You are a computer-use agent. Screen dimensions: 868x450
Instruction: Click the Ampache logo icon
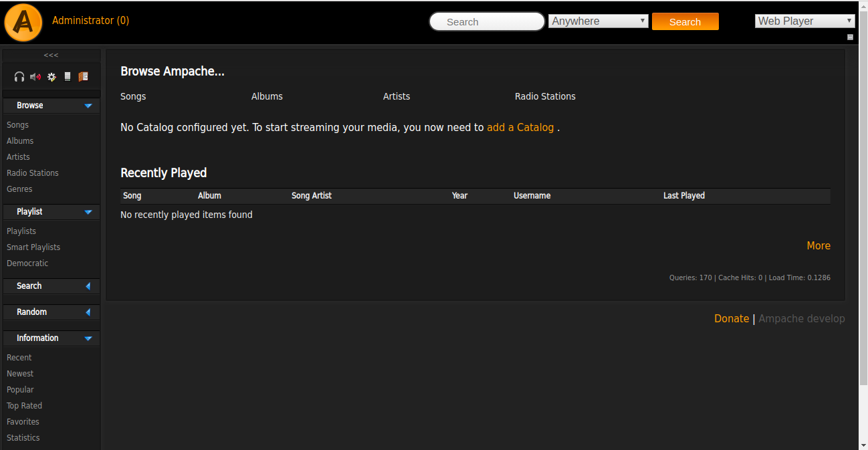coord(23,22)
